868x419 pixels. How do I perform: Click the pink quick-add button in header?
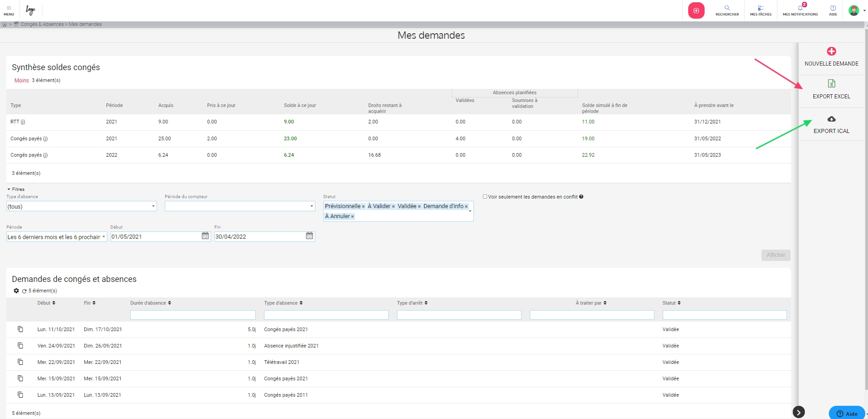(x=696, y=10)
